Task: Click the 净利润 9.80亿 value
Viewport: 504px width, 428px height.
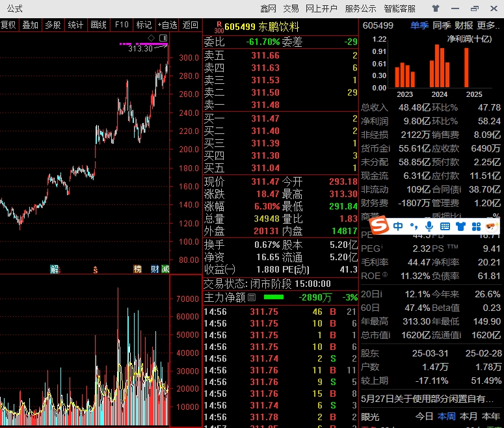Action: tap(417, 121)
